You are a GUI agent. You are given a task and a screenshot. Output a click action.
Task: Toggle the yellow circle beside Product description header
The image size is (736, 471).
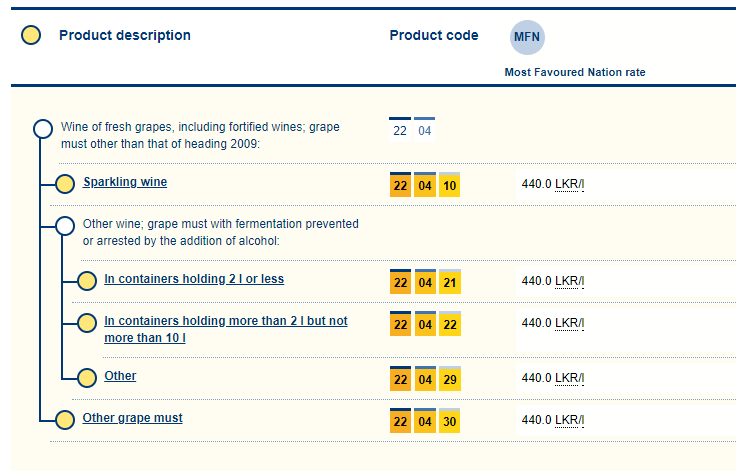(x=31, y=36)
